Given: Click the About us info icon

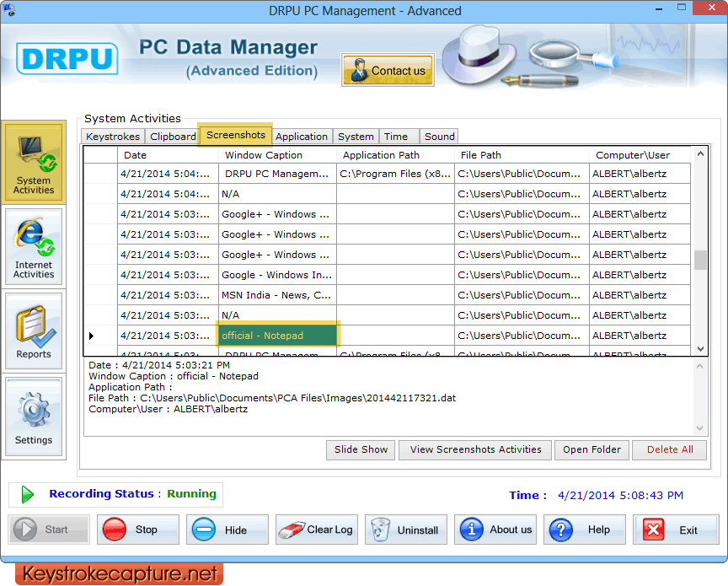Looking at the screenshot, I should click(471, 530).
